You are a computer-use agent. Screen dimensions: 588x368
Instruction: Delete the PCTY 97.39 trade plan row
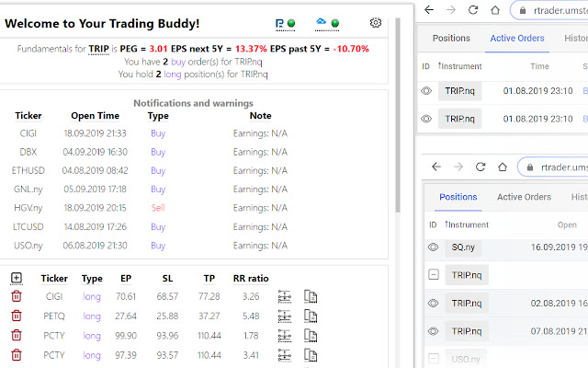tap(17, 355)
